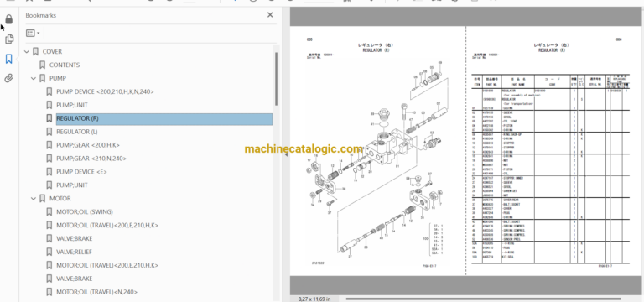
Task: Click the bookmark icon beside REGULATOR (L)
Action: 49,132
